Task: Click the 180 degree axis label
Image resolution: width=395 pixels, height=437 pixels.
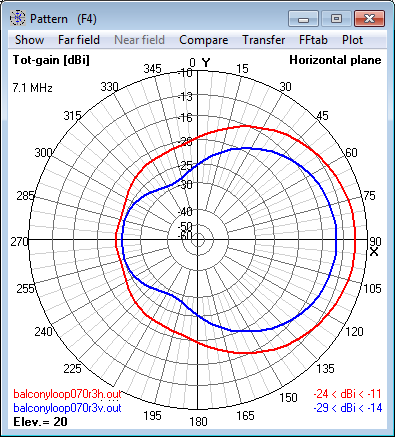Action: [x=198, y=422]
